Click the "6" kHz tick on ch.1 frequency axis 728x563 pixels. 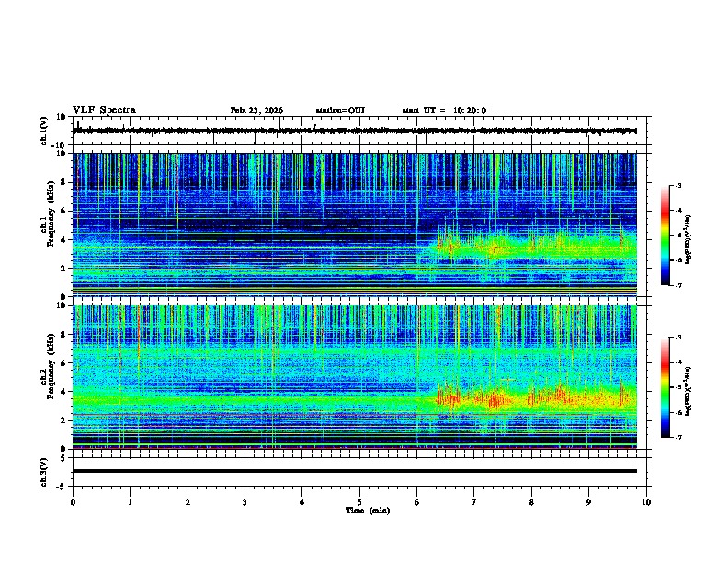point(63,211)
